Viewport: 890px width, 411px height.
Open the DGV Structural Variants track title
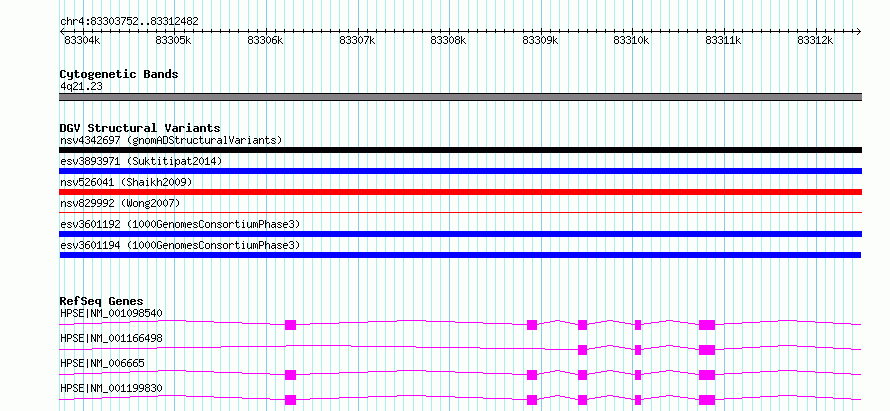(140, 128)
